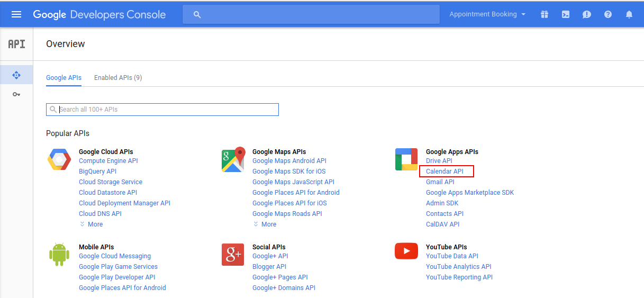Open the help question mark icon
Viewport: 644px width, 298px height.
point(608,14)
